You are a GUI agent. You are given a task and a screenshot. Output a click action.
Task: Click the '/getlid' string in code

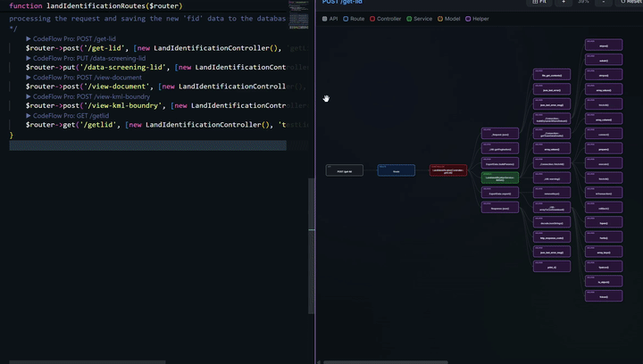pos(98,125)
